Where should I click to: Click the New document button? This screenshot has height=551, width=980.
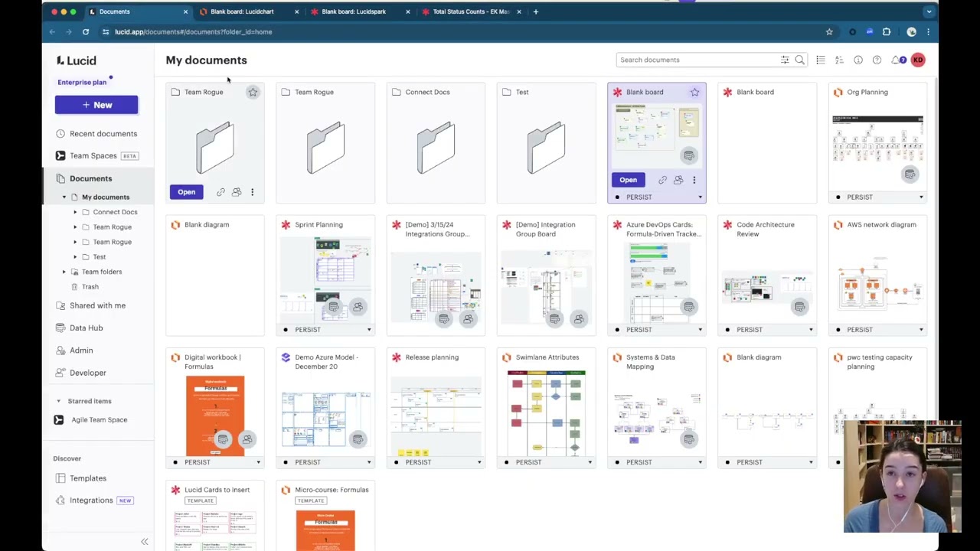point(96,105)
